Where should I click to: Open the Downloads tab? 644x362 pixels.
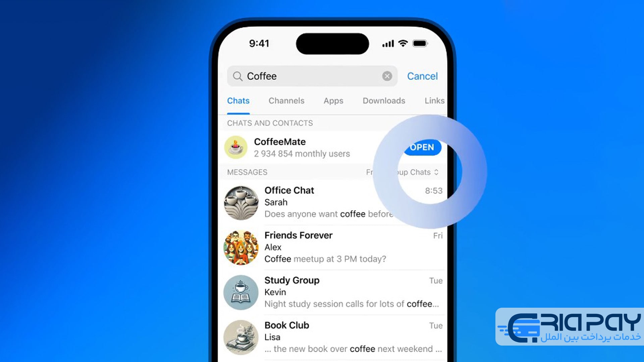pyautogui.click(x=383, y=101)
